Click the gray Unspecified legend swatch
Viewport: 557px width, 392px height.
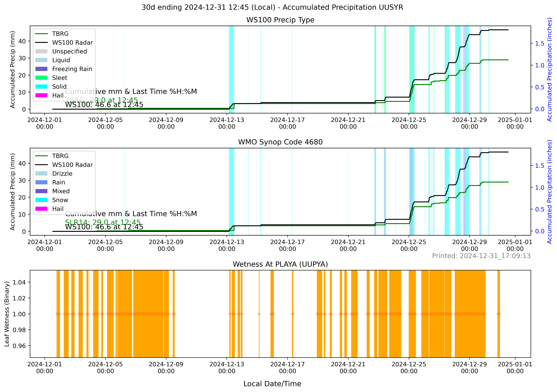(41, 51)
